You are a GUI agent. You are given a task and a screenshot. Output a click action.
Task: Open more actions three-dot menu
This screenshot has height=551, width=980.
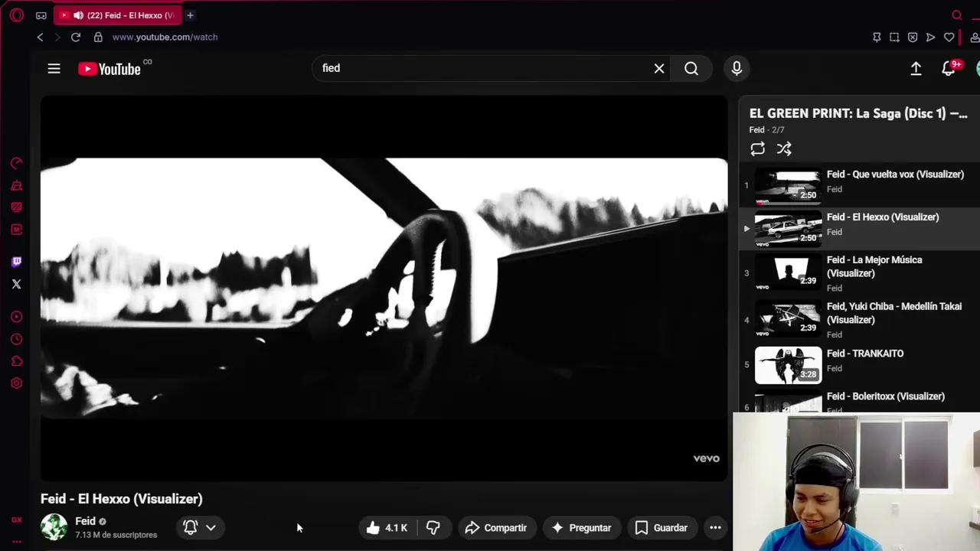click(x=715, y=528)
